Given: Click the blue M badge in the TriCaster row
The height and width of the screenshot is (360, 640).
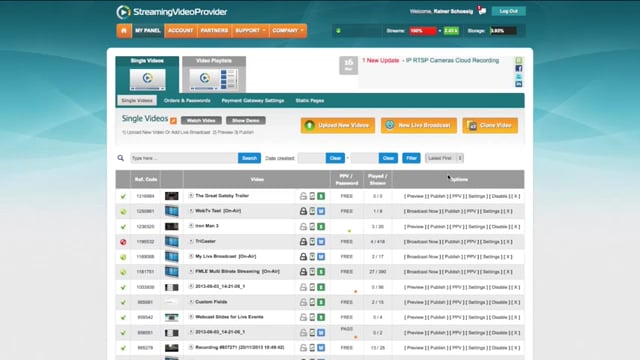Looking at the screenshot, I should point(321,242).
